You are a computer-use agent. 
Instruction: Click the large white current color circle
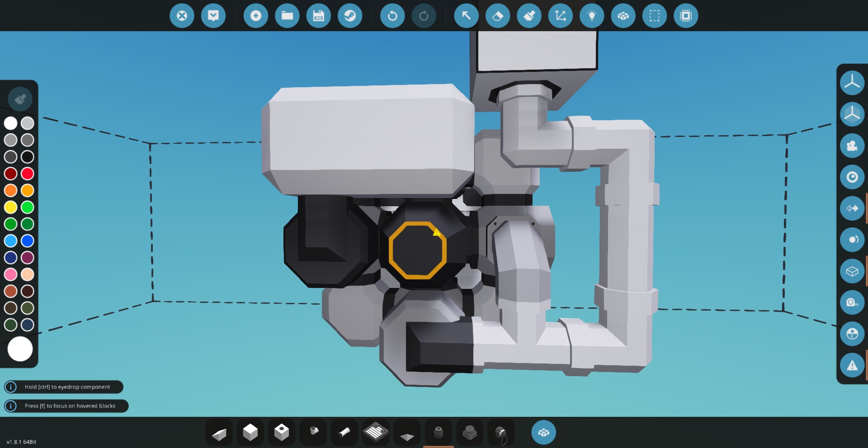20,349
